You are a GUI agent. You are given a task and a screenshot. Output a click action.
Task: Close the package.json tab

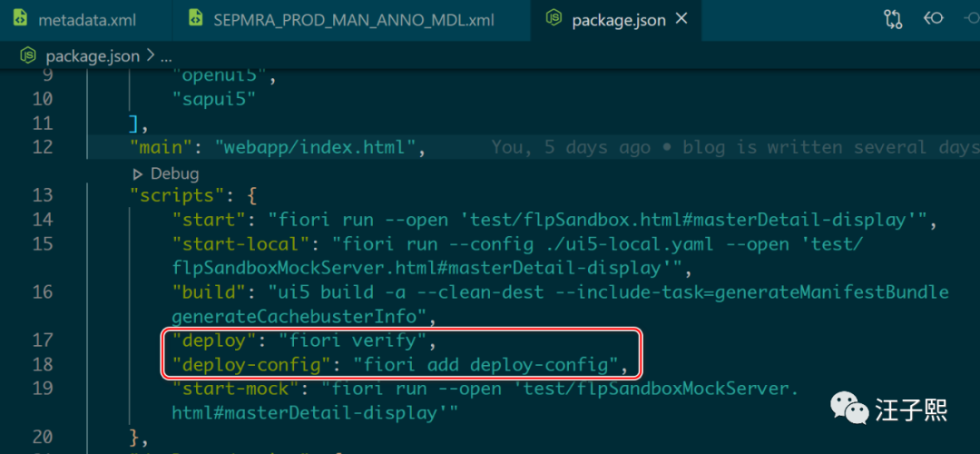coord(681,19)
